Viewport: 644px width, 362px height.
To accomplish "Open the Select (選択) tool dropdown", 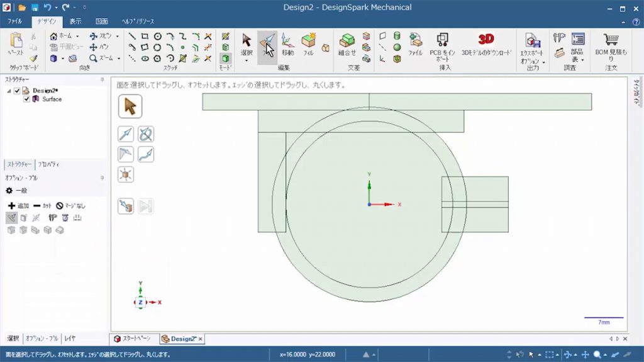I will (x=247, y=60).
